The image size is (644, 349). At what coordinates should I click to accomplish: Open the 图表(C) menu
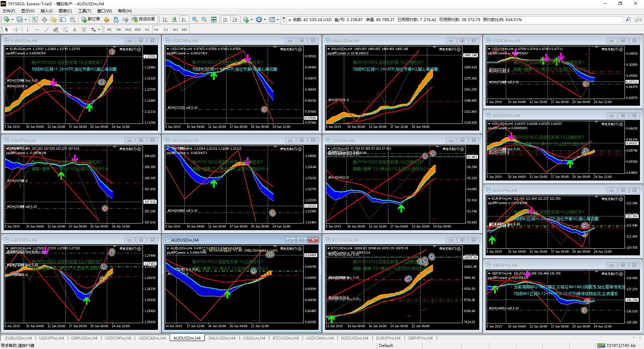(x=65, y=11)
